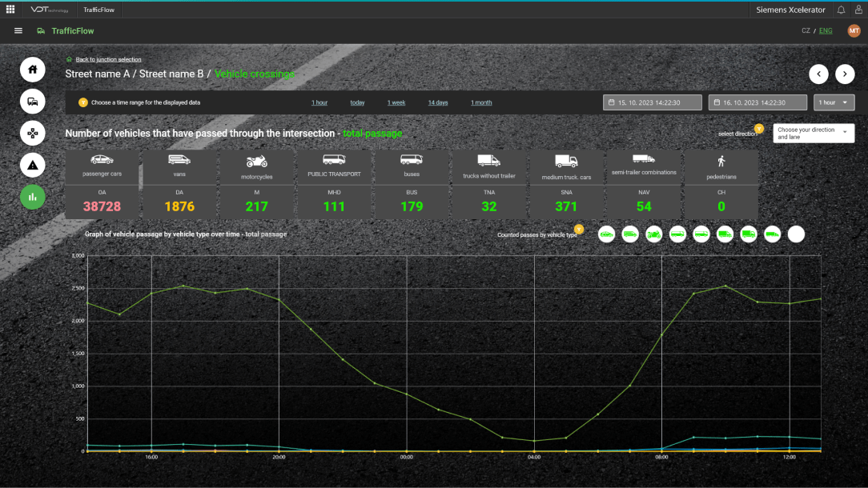Go to Home in the sidebar
The width and height of the screenshot is (868, 488).
click(33, 70)
